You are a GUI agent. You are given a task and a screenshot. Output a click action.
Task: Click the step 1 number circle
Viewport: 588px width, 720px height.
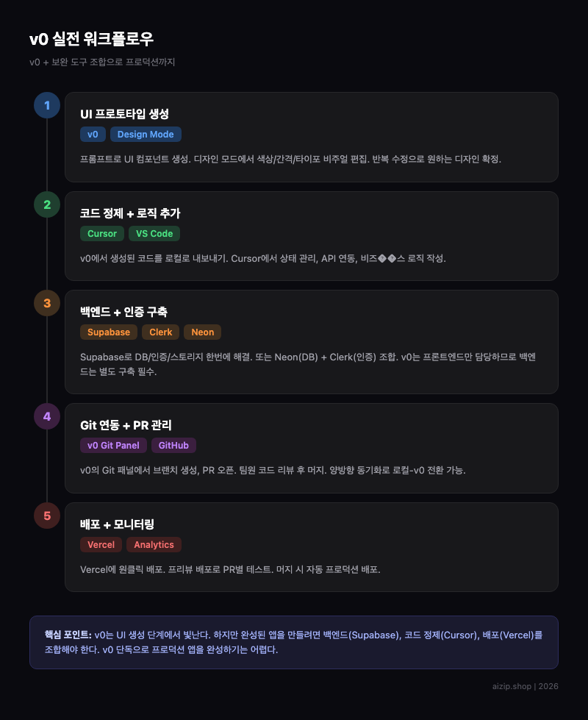(47, 105)
